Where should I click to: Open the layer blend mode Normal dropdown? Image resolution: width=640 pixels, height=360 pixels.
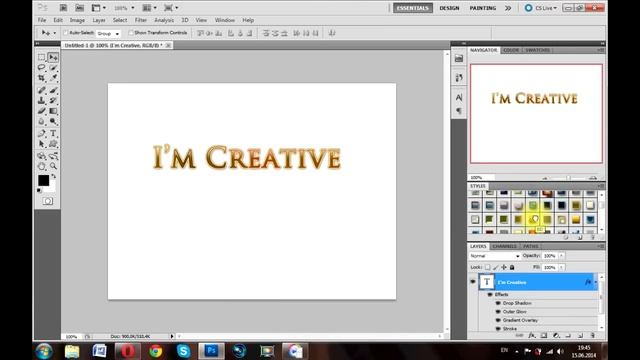494,256
